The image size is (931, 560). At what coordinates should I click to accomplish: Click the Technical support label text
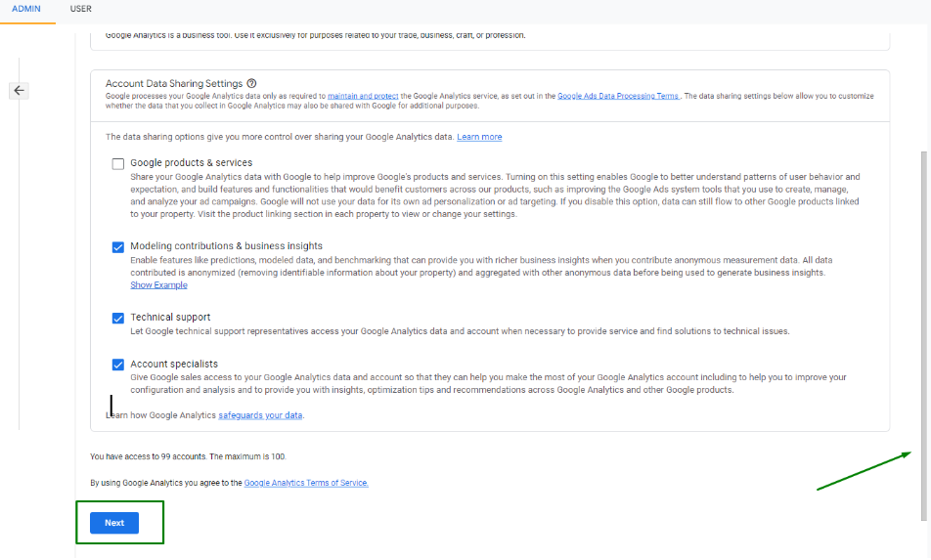coord(170,318)
